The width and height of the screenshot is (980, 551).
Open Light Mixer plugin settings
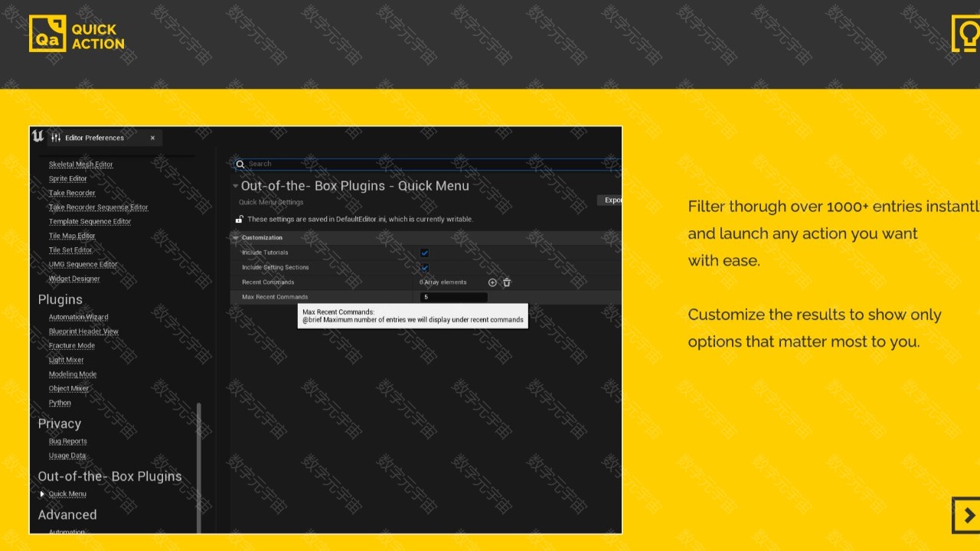pos(66,360)
